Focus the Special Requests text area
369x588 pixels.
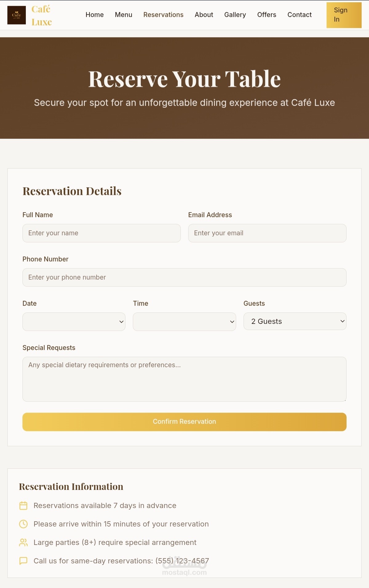pos(184,379)
